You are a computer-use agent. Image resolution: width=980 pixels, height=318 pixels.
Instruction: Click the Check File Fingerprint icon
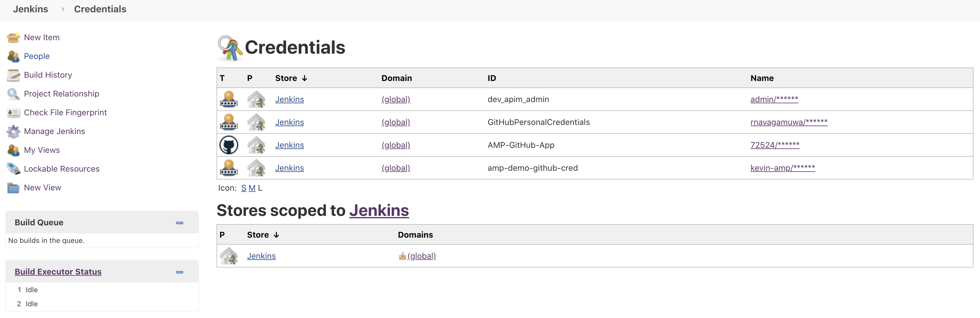point(13,113)
